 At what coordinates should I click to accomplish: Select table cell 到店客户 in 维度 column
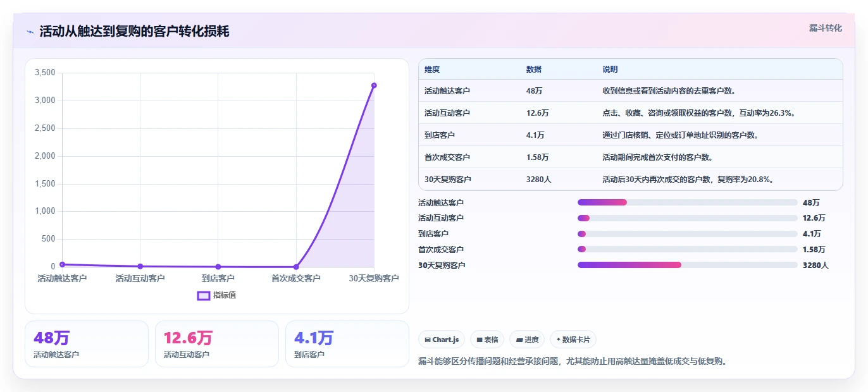pyautogui.click(x=440, y=135)
